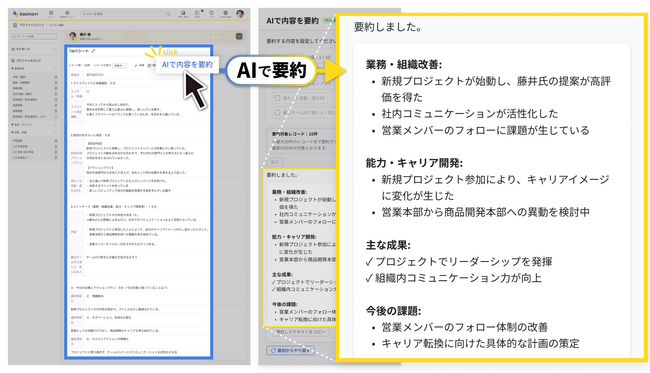Screen dimensions: 650x373
Task: Open the admin gear menu icon
Action: click(67, 14)
